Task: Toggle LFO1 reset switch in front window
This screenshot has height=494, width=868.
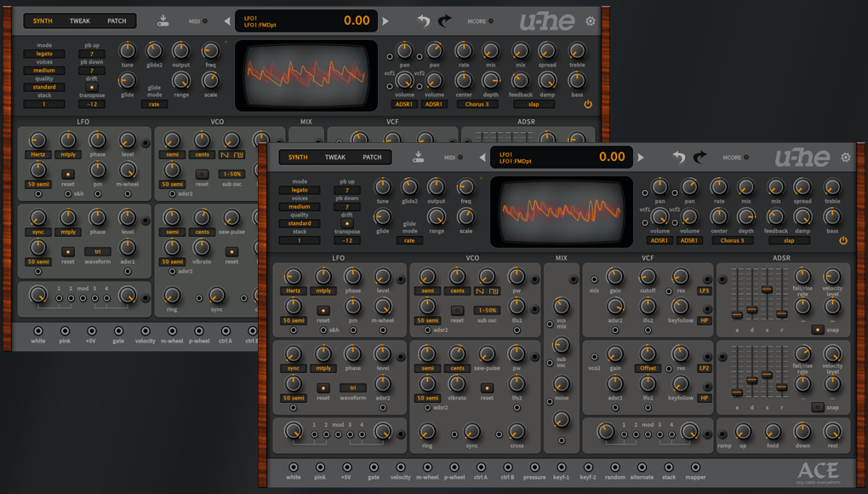Action: (323, 310)
